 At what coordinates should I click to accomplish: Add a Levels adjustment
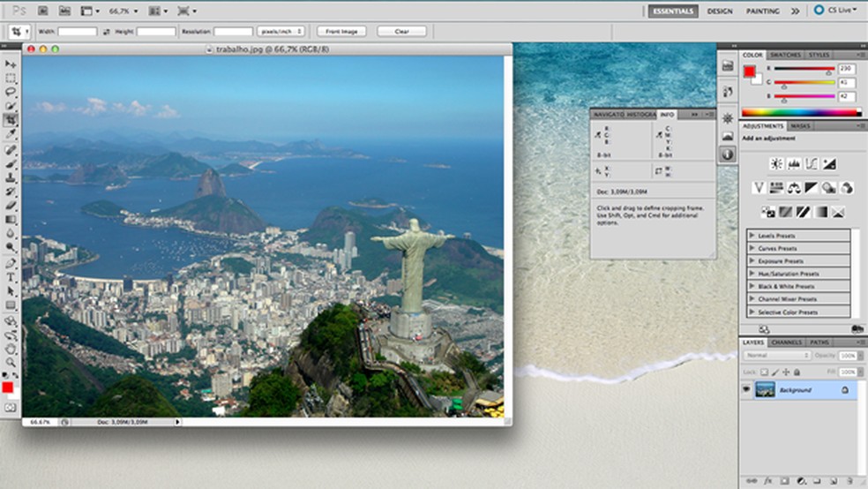pyautogui.click(x=794, y=164)
